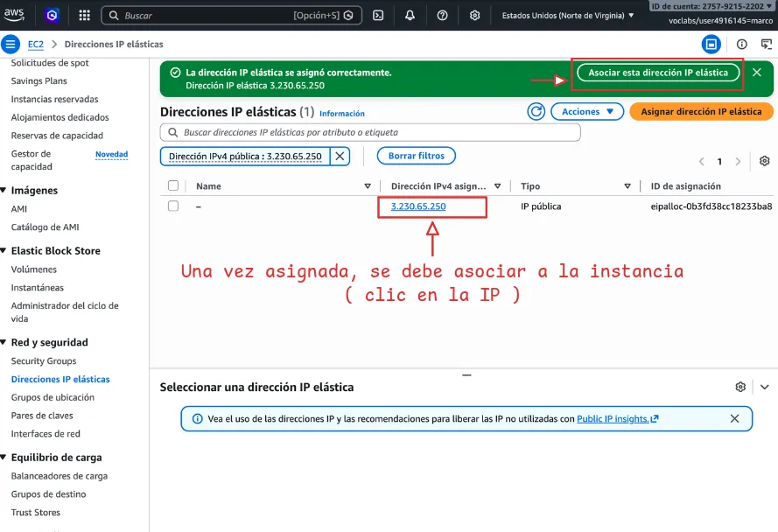778x532 pixels.
Task: Click the screen feedback icon at far right
Action: pyautogui.click(x=766, y=44)
